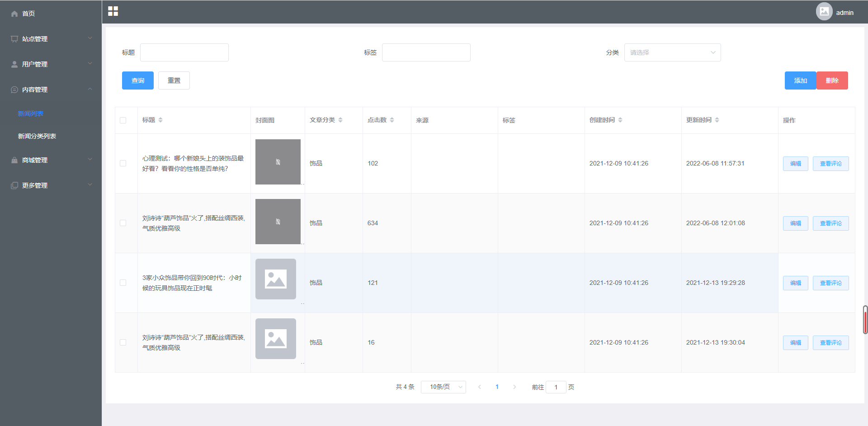This screenshot has height=426, width=868.
Task: Open the 分类 select dropdown
Action: 672,52
